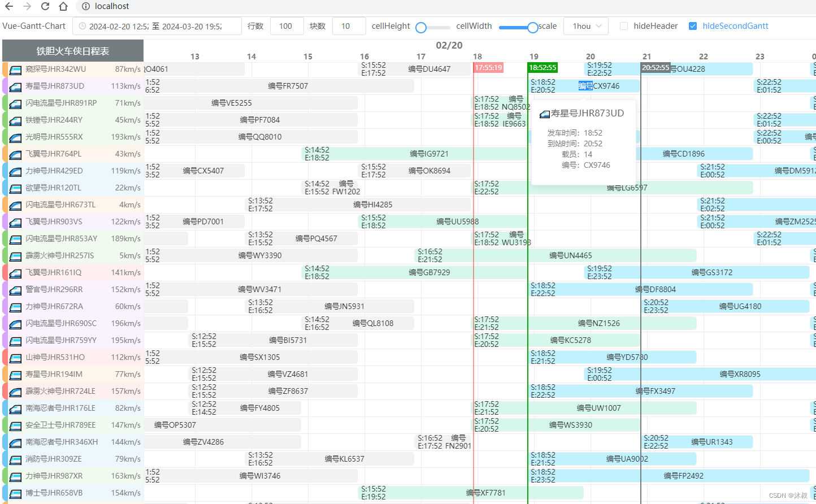The image size is (816, 504).
Task: Click train icon for 窥探号JHR342WU row
Action: (15, 69)
